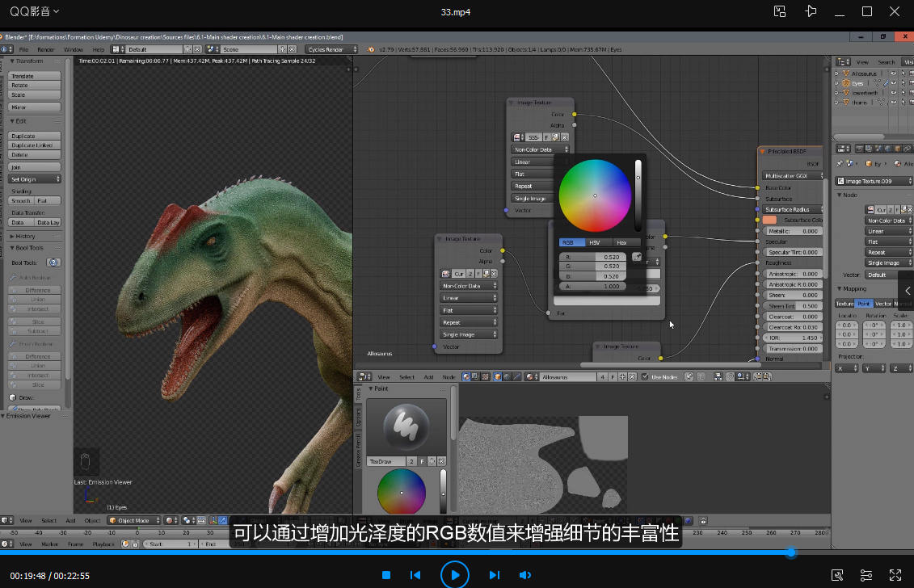The height and width of the screenshot is (588, 914).
Task: Select world shader type globe icon
Action: [508, 377]
